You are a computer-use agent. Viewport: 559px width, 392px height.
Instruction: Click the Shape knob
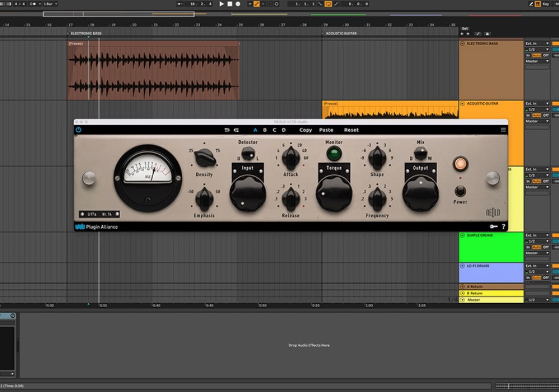377,157
